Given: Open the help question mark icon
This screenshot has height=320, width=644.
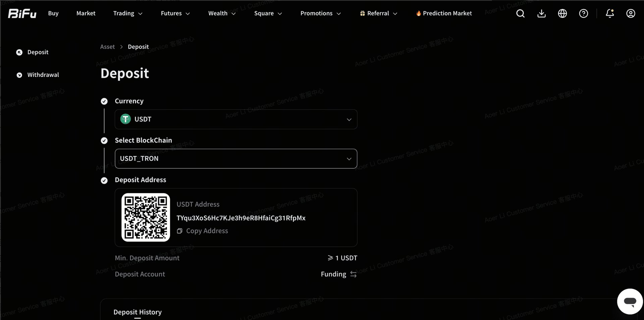Looking at the screenshot, I should (584, 13).
